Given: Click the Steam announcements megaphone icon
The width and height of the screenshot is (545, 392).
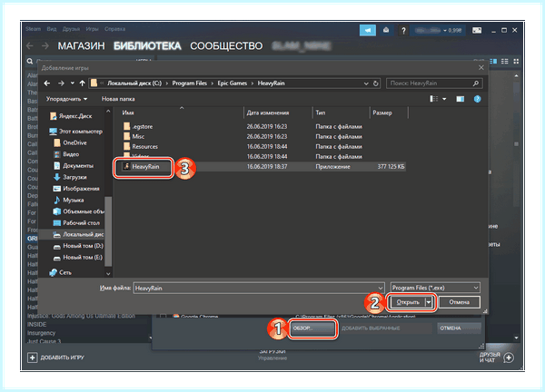Looking at the screenshot, I should point(367,31).
